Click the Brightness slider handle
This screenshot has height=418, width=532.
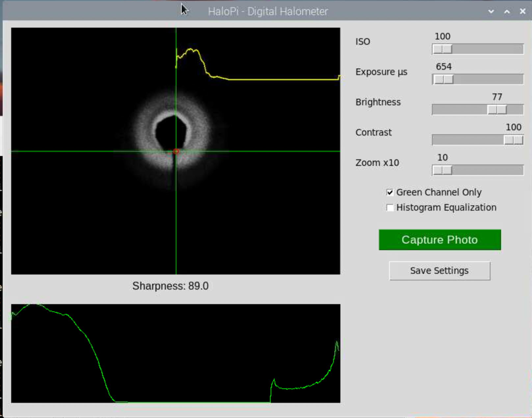pyautogui.click(x=497, y=110)
